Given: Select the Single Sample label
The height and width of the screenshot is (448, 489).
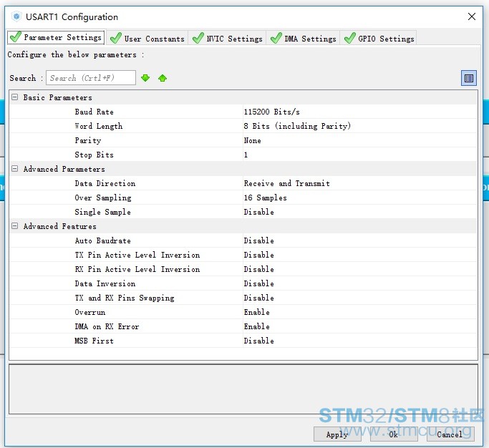Looking at the screenshot, I should (x=102, y=212).
